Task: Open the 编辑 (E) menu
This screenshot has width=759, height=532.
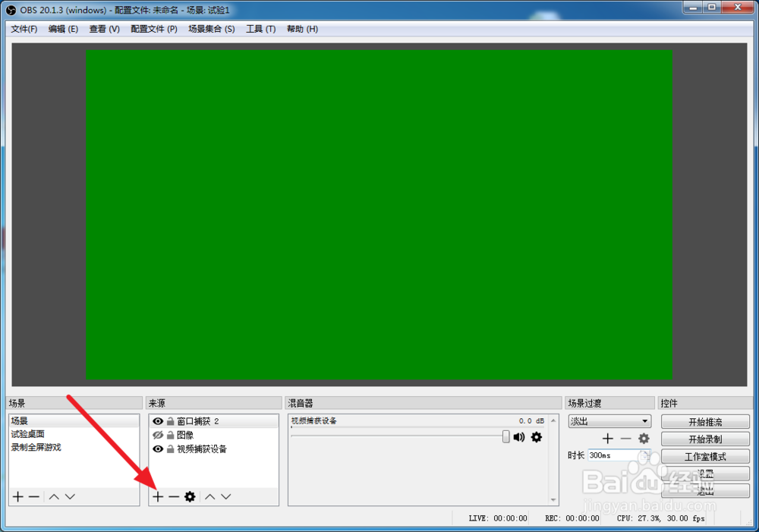Action: tap(64, 29)
